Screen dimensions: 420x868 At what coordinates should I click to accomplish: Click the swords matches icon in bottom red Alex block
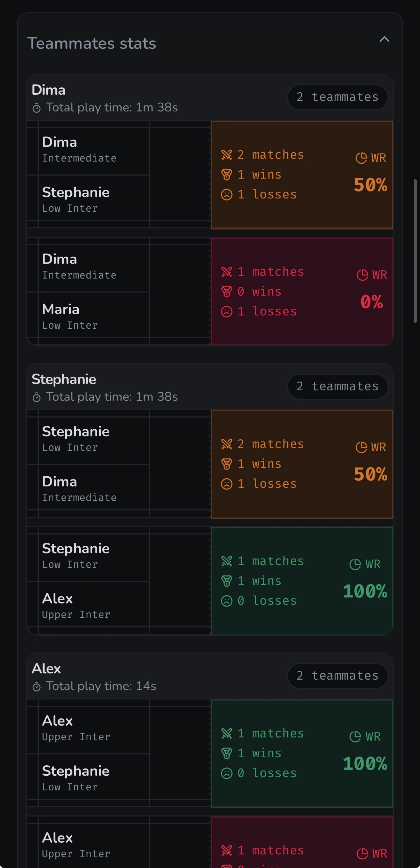pos(227,850)
